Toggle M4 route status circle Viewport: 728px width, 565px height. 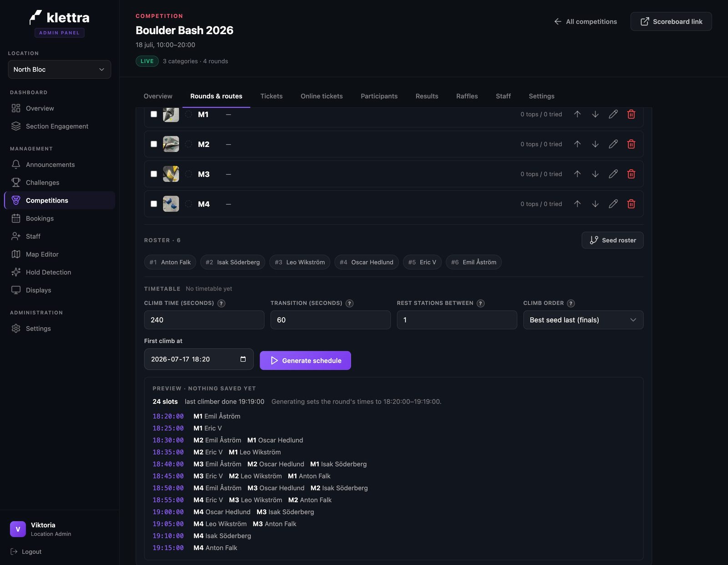pyautogui.click(x=188, y=204)
